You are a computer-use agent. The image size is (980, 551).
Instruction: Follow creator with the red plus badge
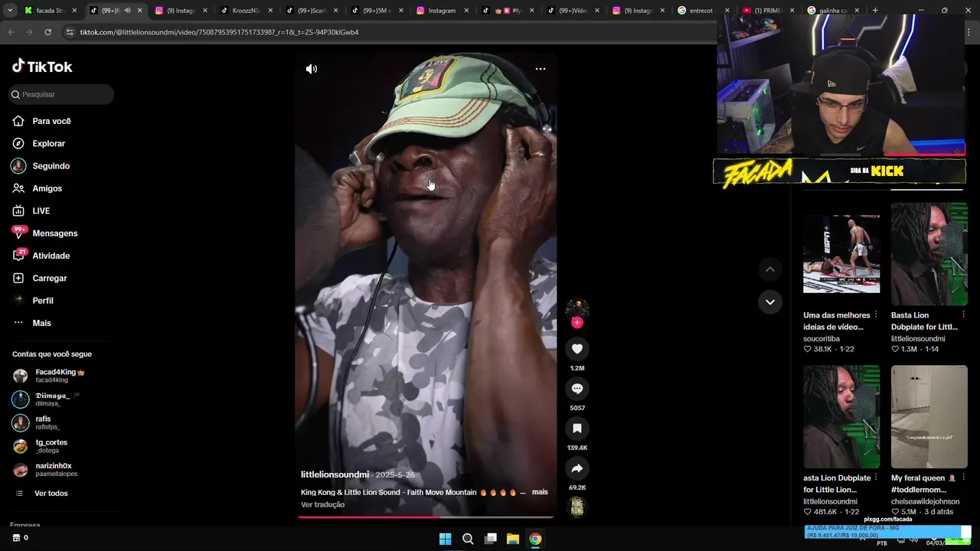coord(577,323)
